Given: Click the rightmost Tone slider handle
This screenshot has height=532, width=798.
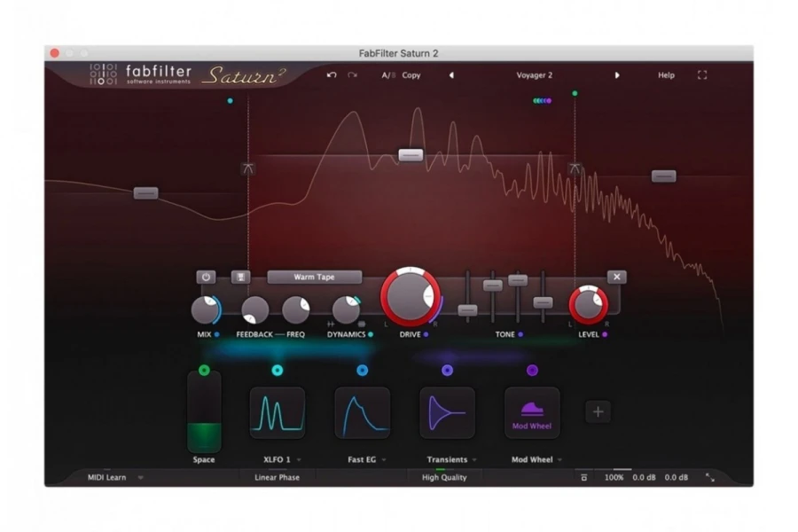Looking at the screenshot, I should point(543,302).
